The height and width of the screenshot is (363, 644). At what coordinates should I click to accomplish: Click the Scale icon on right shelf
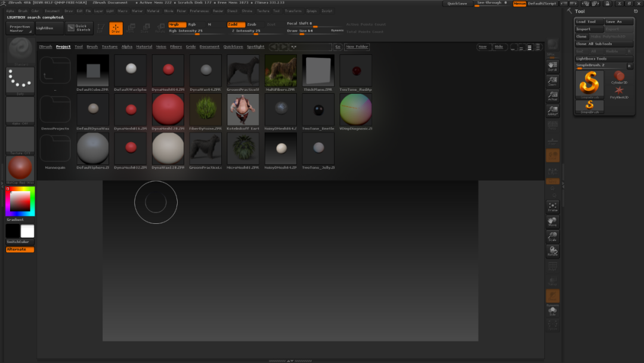click(552, 236)
